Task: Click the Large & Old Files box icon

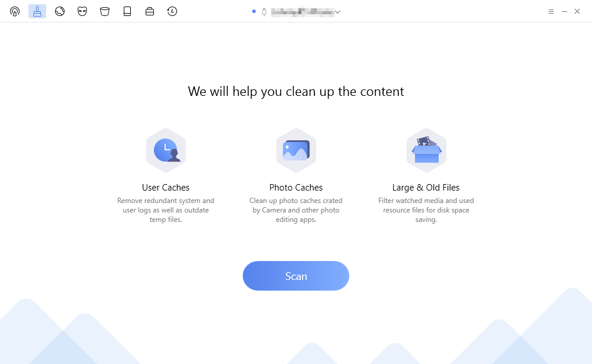Action: coord(426,150)
